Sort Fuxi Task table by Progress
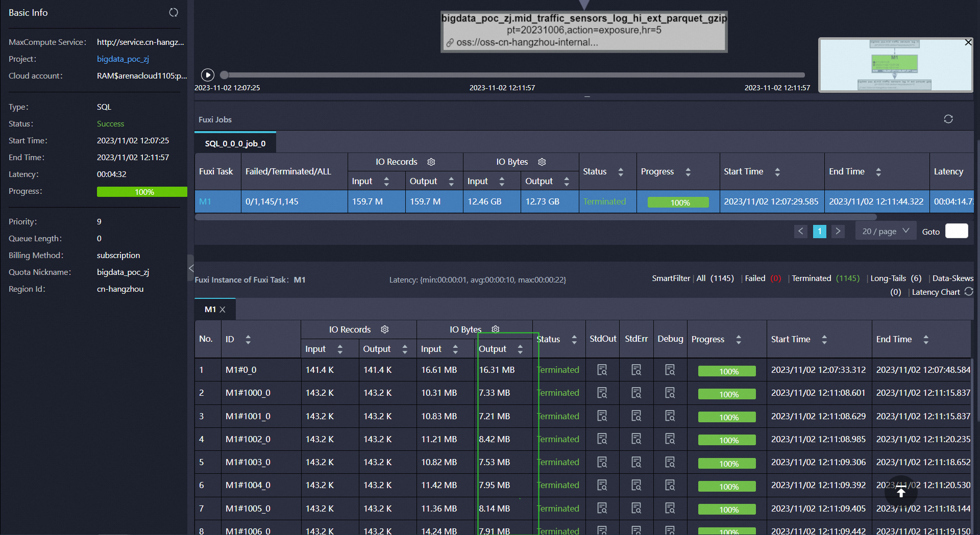 (688, 172)
